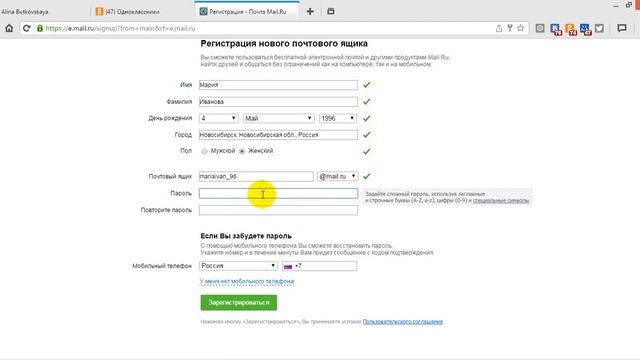This screenshot has width=640, height=360.
Task: Click the mobile phone number field +7
Action: coord(319,266)
